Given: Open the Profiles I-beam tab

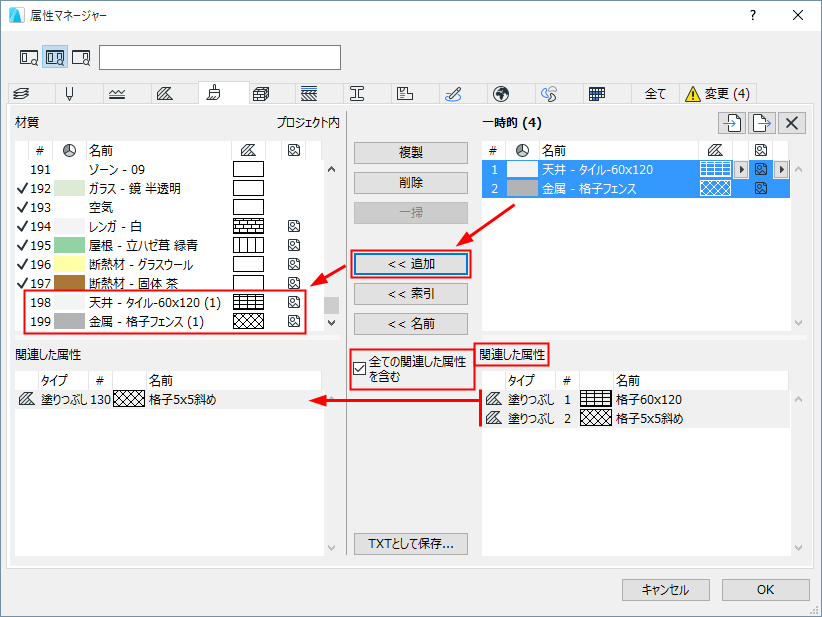Looking at the screenshot, I should pyautogui.click(x=356, y=94).
